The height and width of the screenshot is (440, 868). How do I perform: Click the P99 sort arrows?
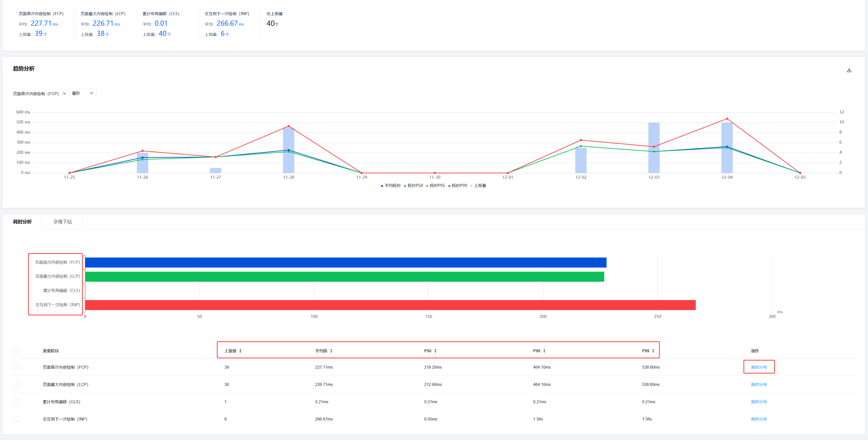[653, 351]
